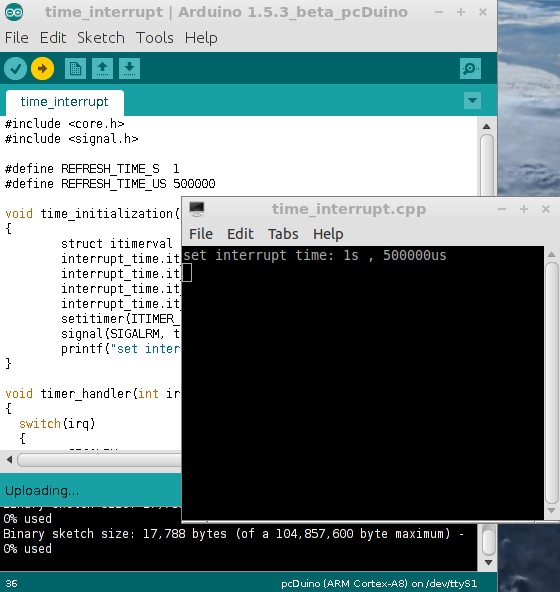Click the Arduino logo in title bar
Viewport: 560px width, 592px height.
tap(14, 12)
